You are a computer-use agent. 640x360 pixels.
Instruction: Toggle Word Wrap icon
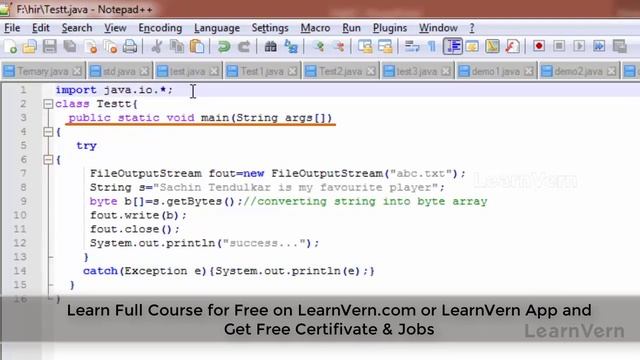(412, 47)
